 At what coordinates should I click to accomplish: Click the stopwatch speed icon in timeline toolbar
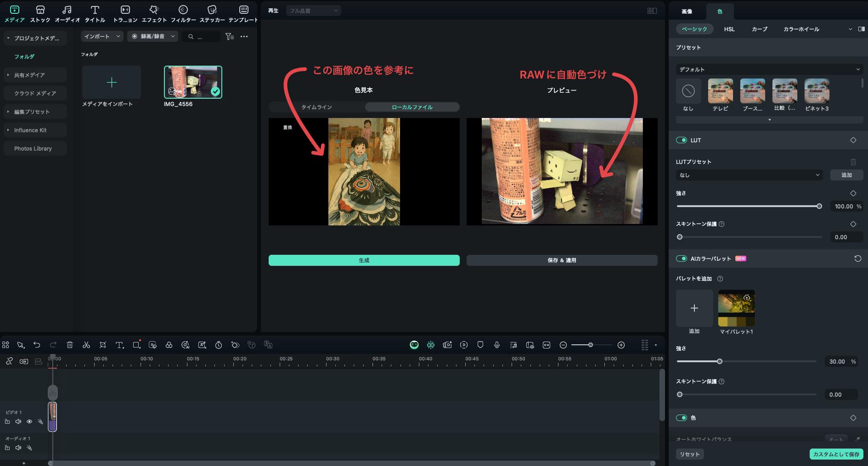[219, 345]
